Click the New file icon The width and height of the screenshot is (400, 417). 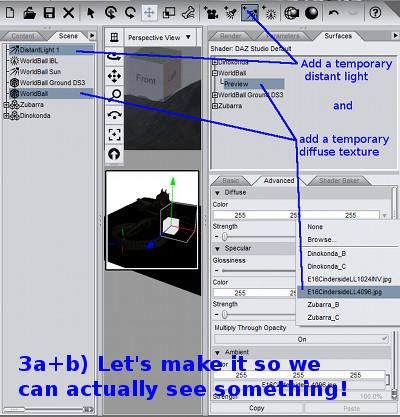[x=10, y=13]
